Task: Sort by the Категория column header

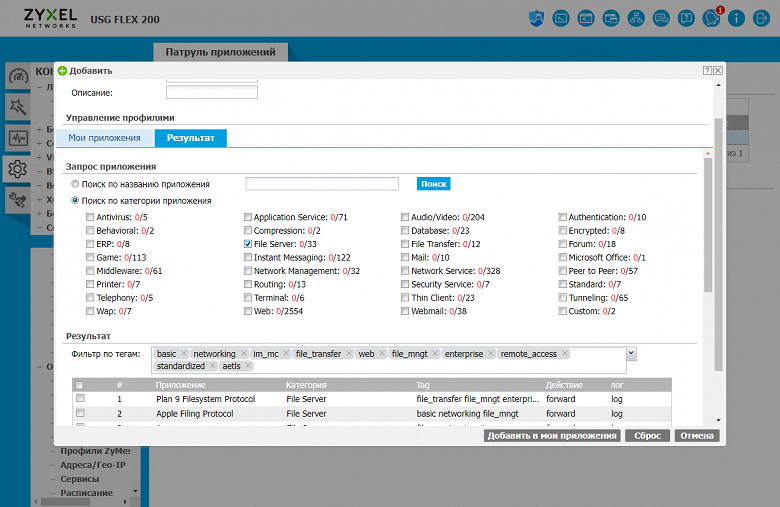Action: 306,385
